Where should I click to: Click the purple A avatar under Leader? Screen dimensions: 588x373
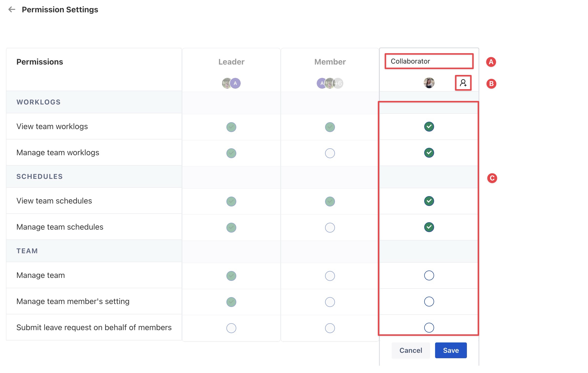coord(235,83)
